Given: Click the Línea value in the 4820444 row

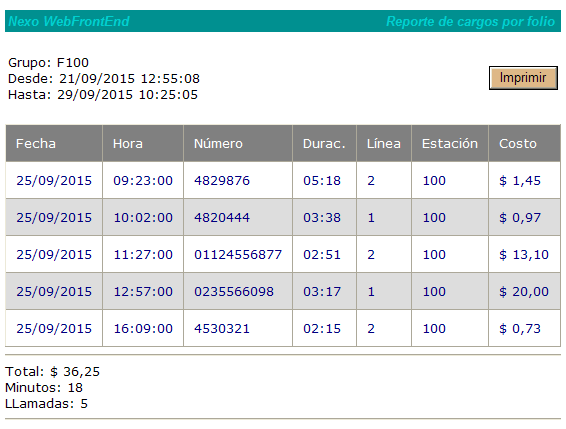Looking at the screenshot, I should [384, 217].
